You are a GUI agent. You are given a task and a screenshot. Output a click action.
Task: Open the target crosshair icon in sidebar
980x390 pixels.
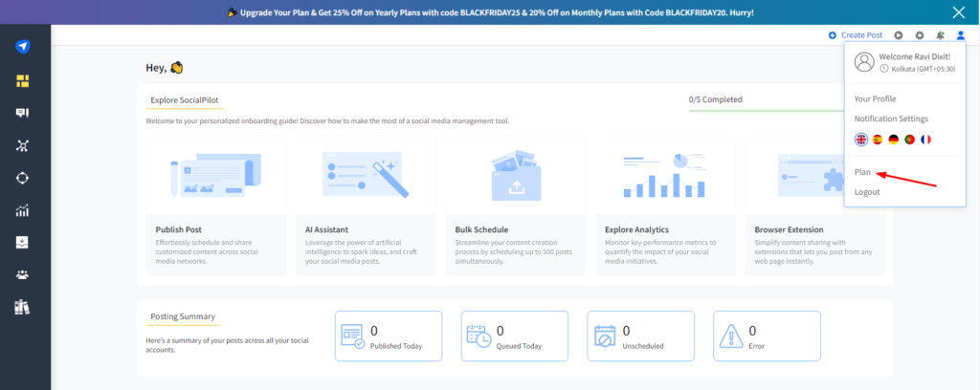tap(23, 178)
